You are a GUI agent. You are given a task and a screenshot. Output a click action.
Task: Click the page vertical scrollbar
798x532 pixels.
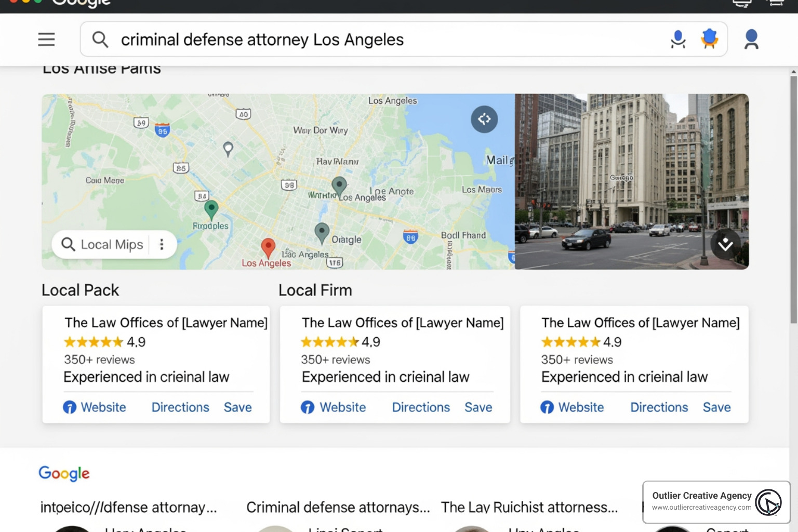[793, 200]
